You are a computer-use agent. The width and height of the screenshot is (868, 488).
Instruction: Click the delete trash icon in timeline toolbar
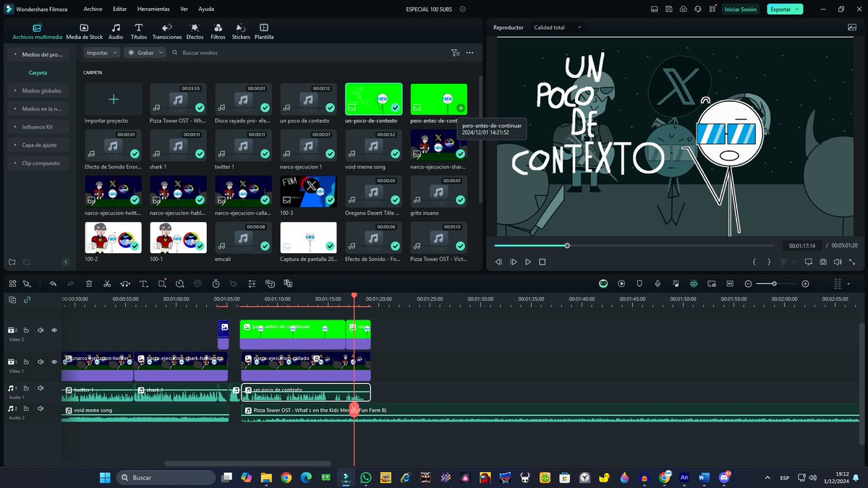[x=89, y=283]
